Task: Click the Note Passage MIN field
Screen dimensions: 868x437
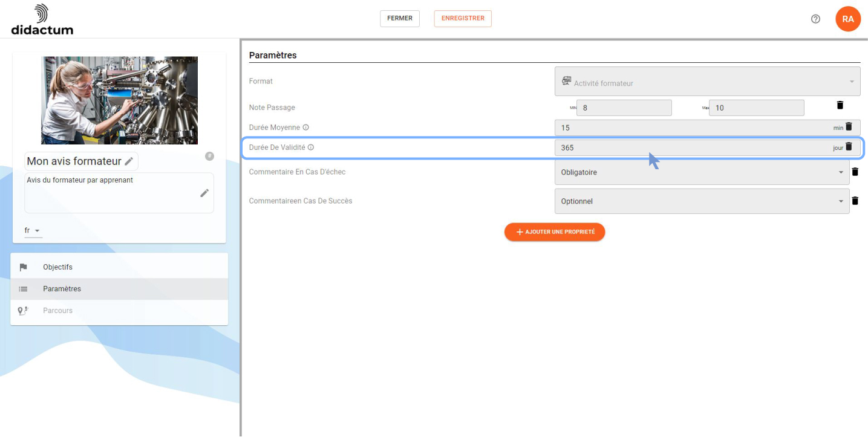Action: (624, 108)
